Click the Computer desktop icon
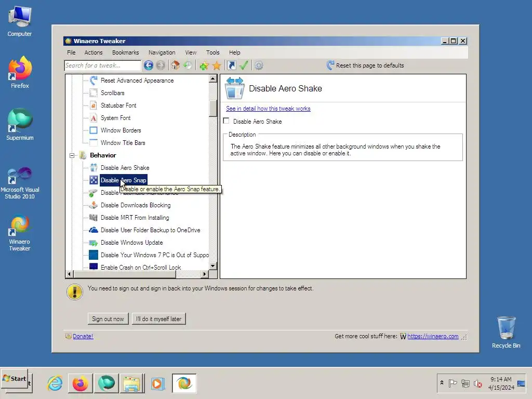The height and width of the screenshot is (399, 532). [20, 22]
